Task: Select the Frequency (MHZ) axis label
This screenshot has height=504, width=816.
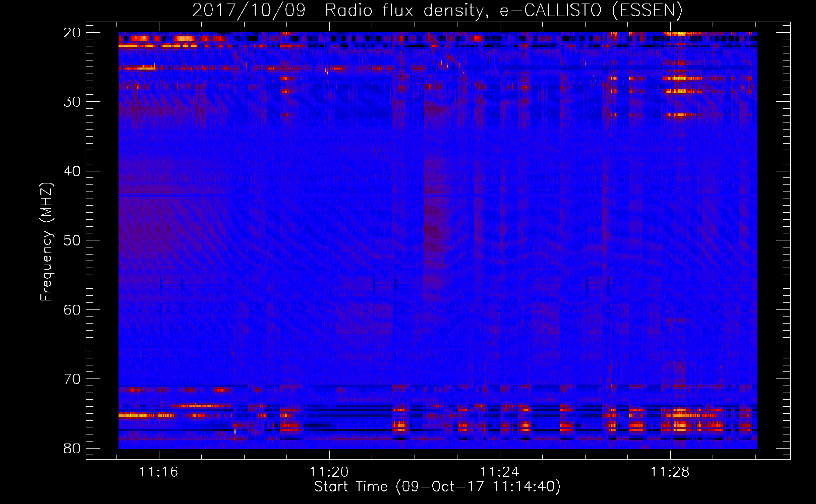Action: point(46,242)
